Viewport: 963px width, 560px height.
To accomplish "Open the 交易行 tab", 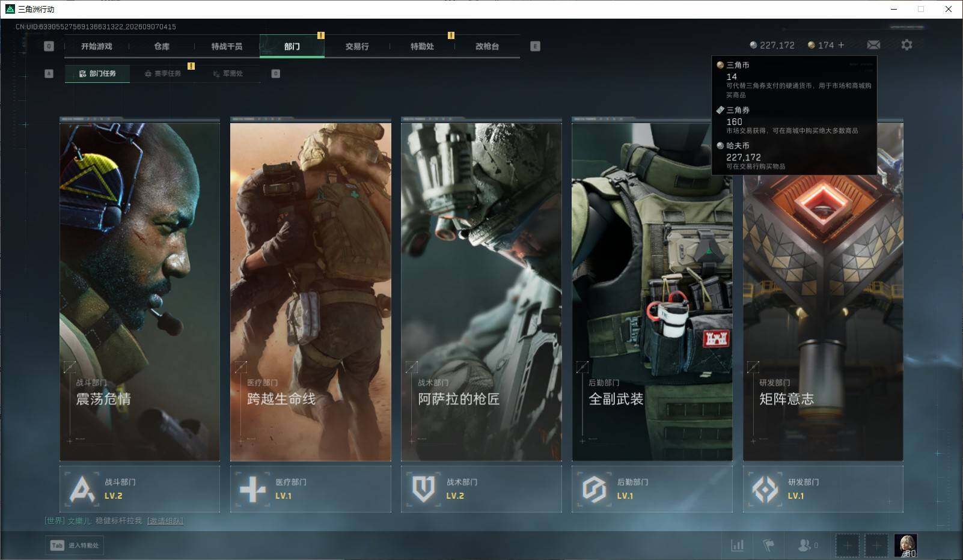I will pyautogui.click(x=357, y=46).
